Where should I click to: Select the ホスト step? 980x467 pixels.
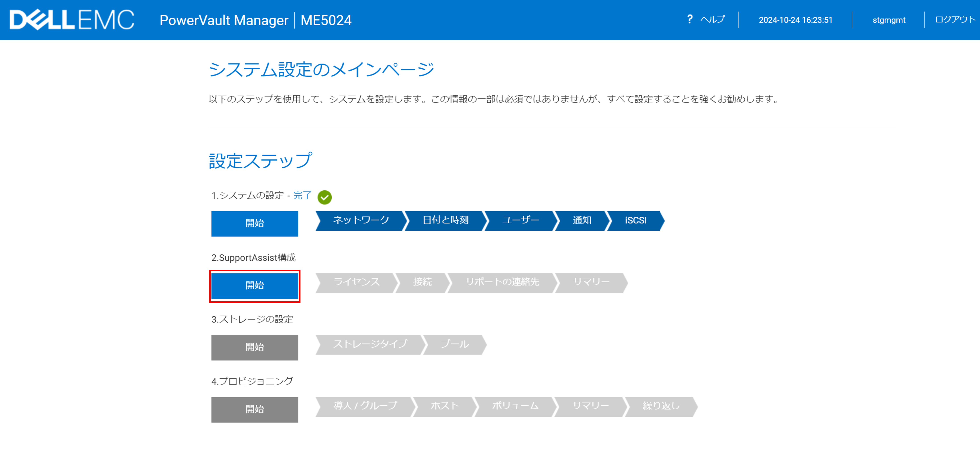click(444, 406)
